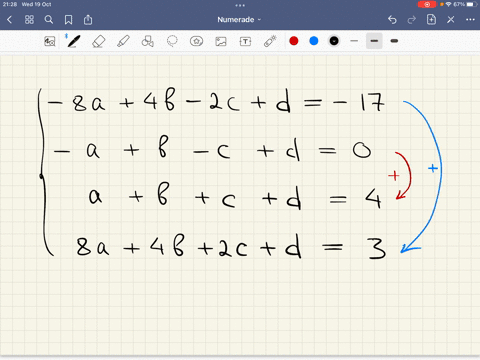Screen dimensions: 480x360
Task: Select the thickest stroke width
Action: tap(394, 41)
